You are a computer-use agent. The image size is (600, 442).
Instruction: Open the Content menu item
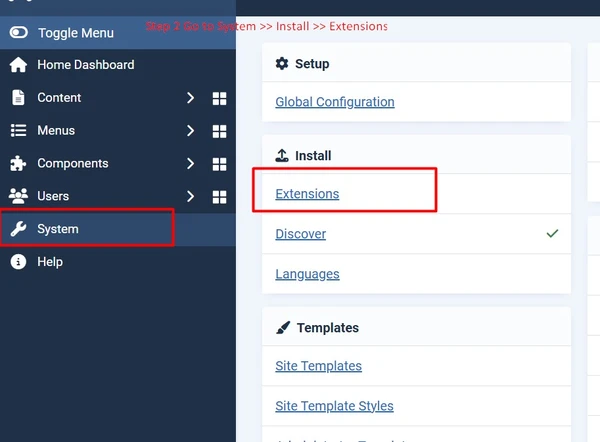tap(59, 98)
